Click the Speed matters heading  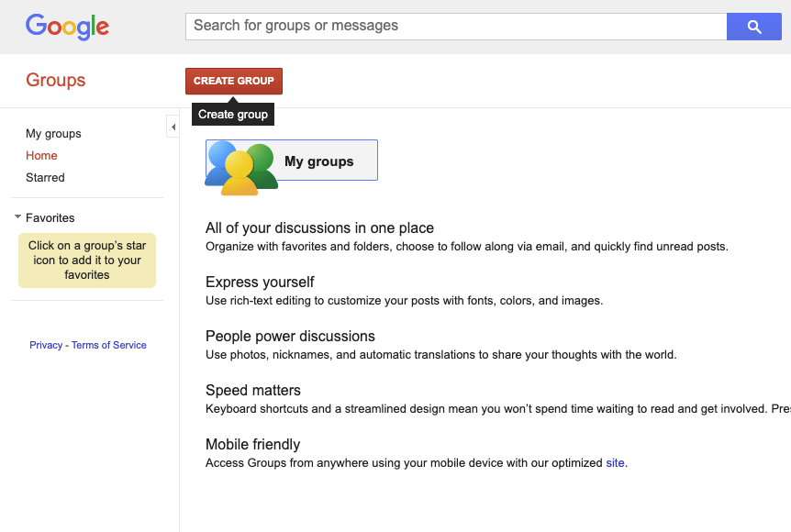[x=252, y=390]
